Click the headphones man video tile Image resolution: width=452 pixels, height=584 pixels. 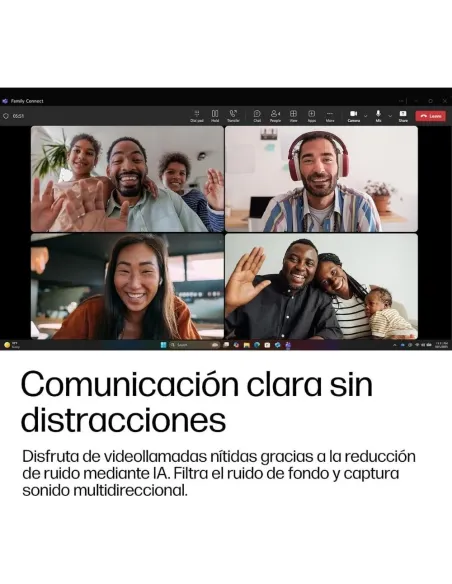(x=321, y=179)
